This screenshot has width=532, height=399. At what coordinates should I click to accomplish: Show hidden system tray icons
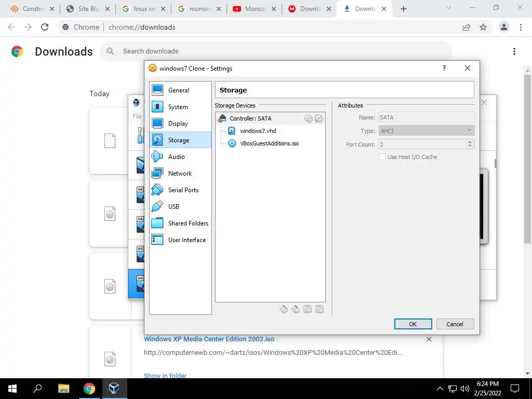[x=440, y=389]
